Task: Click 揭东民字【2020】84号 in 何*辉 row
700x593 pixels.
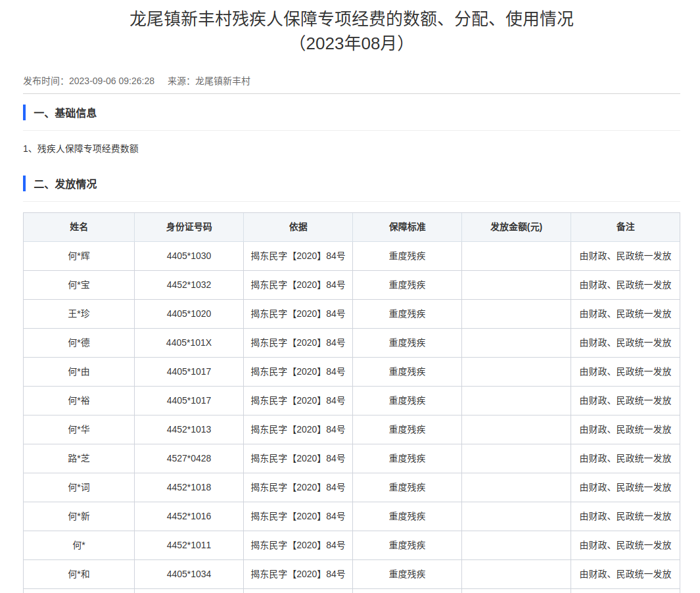Action: (x=298, y=256)
